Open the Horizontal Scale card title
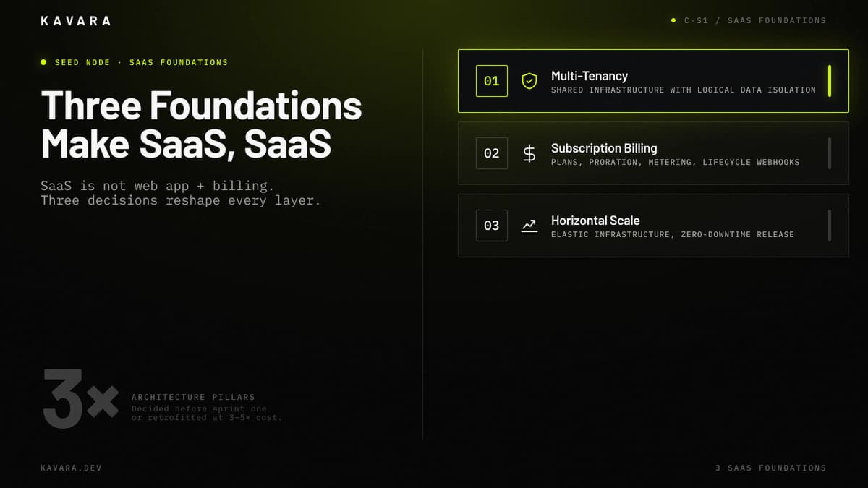 (595, 221)
